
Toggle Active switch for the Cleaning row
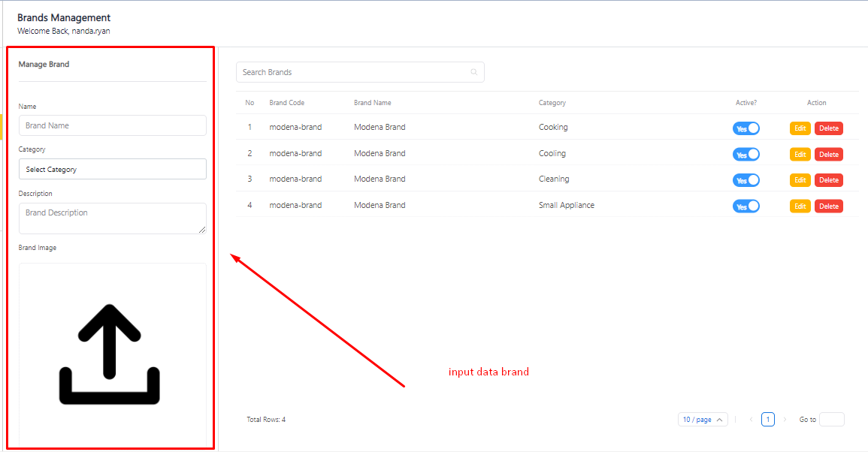click(x=746, y=180)
